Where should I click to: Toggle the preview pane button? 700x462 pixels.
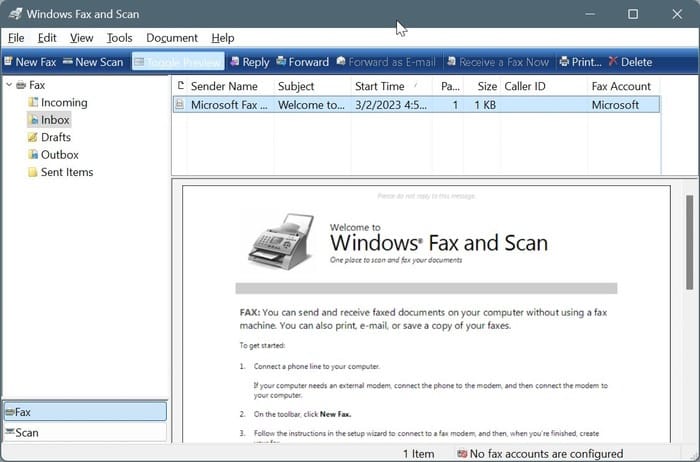pyautogui.click(x=178, y=62)
